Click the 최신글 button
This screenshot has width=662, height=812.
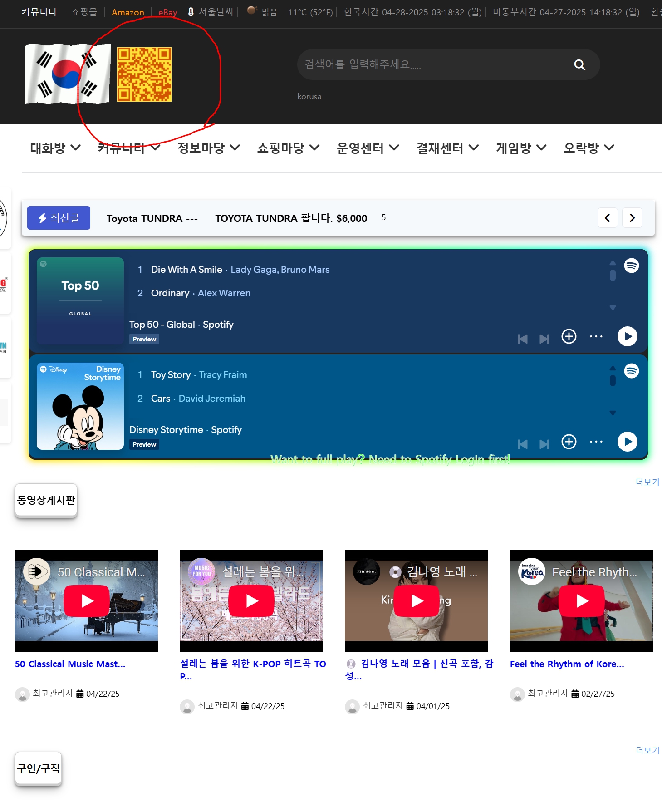coord(59,218)
